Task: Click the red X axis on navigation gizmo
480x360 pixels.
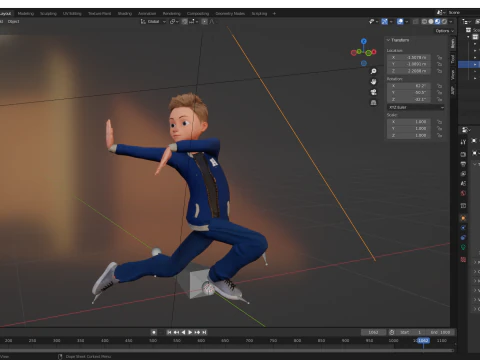Action: pyautogui.click(x=374, y=52)
